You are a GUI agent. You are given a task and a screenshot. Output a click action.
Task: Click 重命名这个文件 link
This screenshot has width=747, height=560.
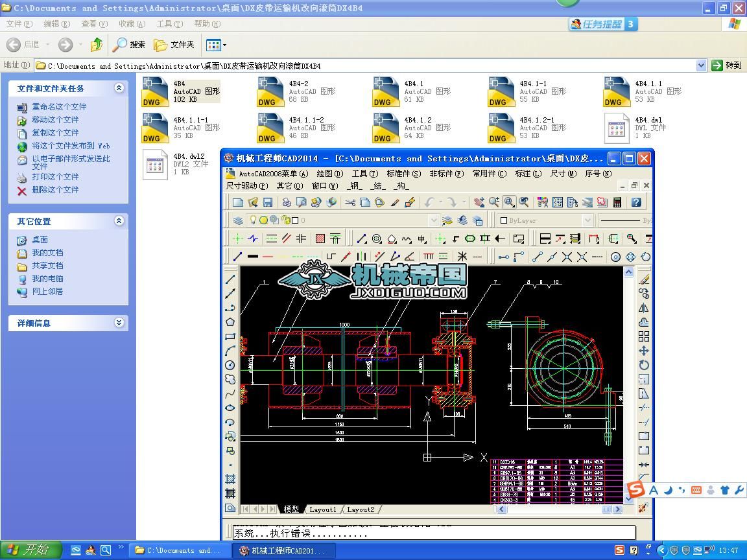pos(59,107)
